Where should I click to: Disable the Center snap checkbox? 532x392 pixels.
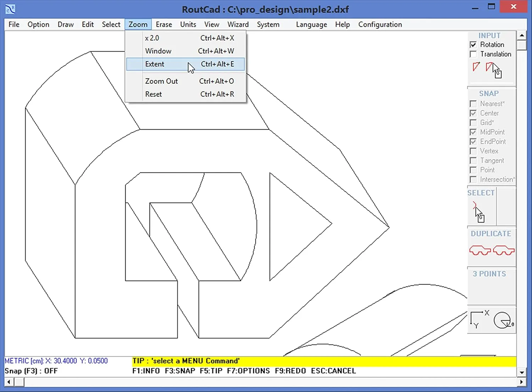pyautogui.click(x=473, y=113)
